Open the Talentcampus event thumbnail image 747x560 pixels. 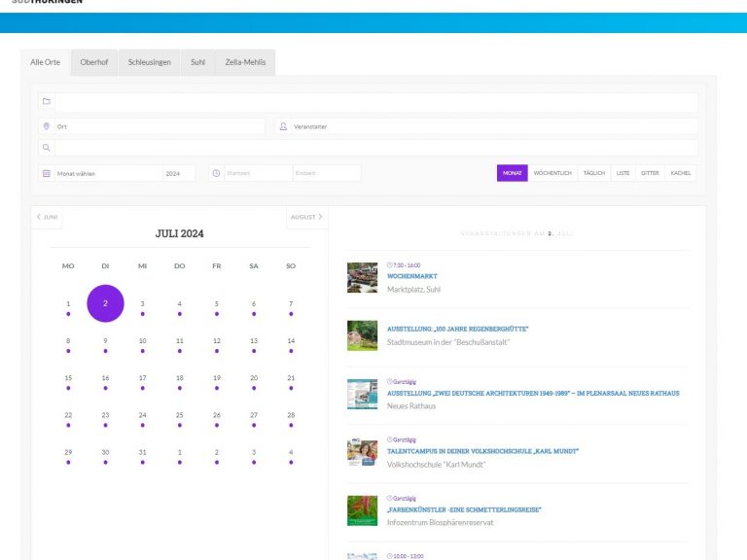362,452
